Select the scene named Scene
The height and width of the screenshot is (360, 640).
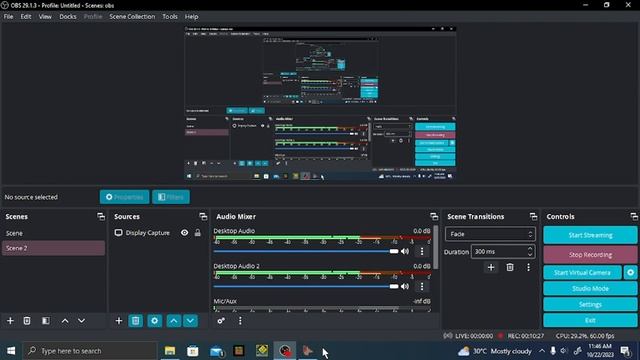pyautogui.click(x=53, y=233)
